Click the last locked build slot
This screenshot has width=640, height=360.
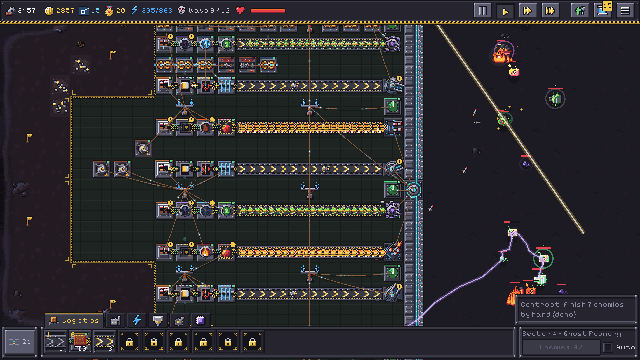point(252,342)
